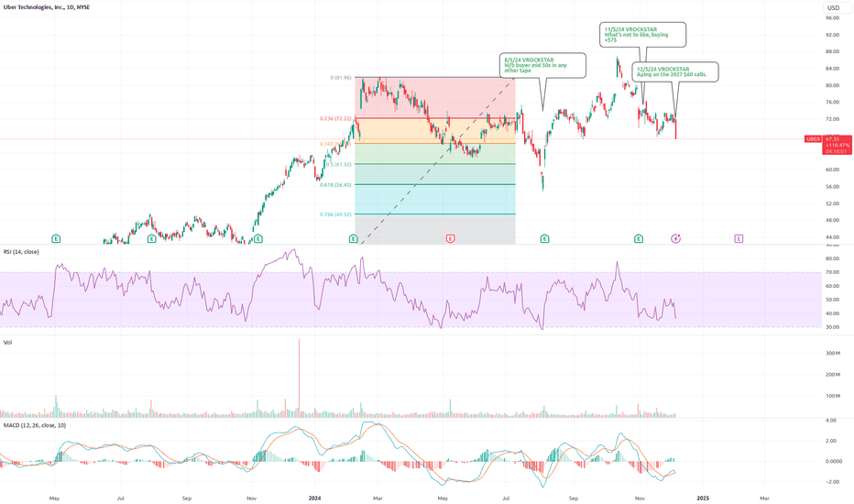Click the purple upcoming earnings E marker
Screen dimensions: 854x504
pyautogui.click(x=739, y=238)
